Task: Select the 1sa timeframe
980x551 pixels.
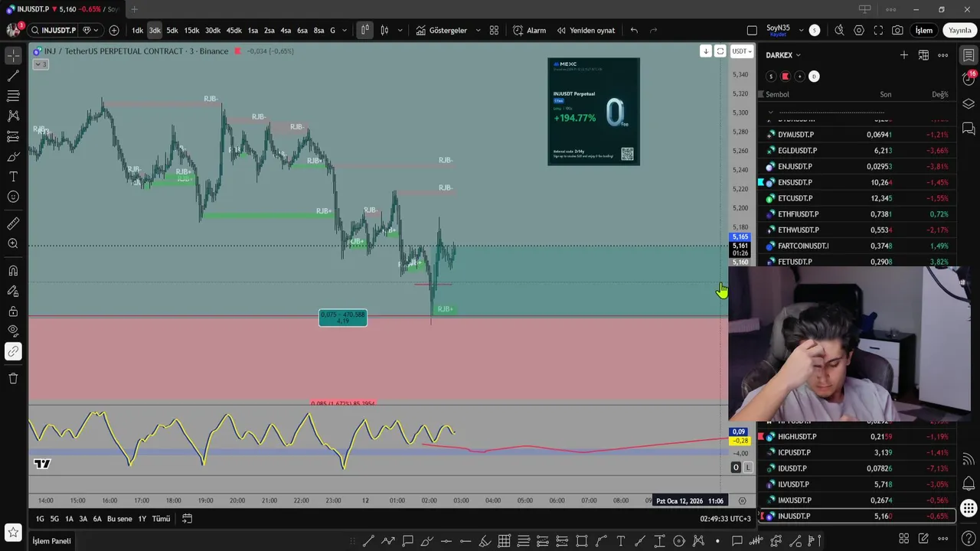Action: 253,31
